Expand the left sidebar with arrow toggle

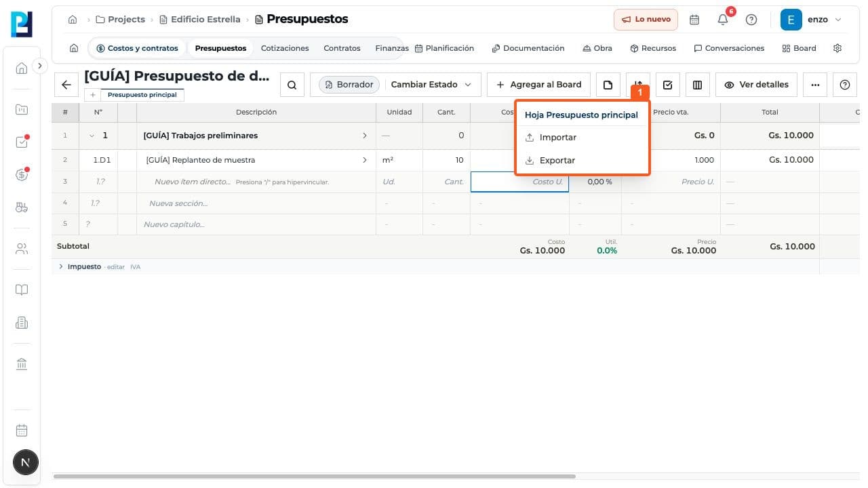point(40,66)
